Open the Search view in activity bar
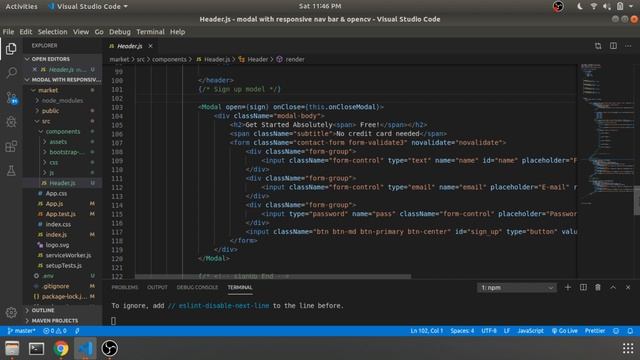 coord(11,73)
